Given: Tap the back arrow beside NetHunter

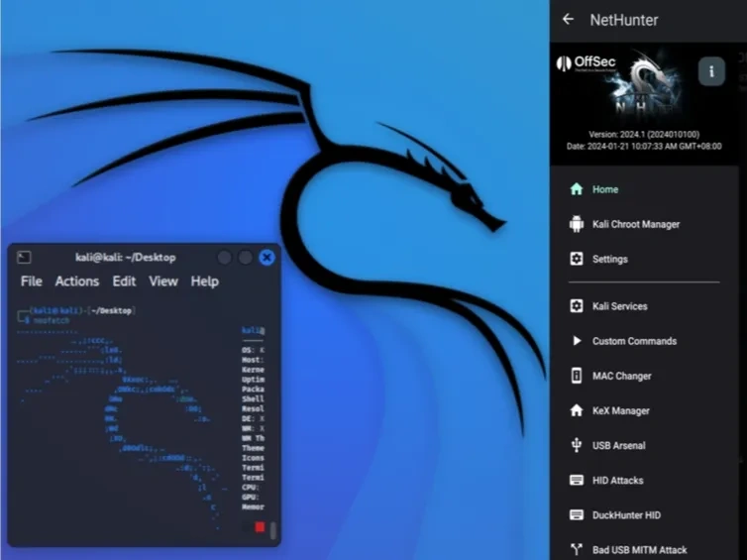Looking at the screenshot, I should 568,19.
